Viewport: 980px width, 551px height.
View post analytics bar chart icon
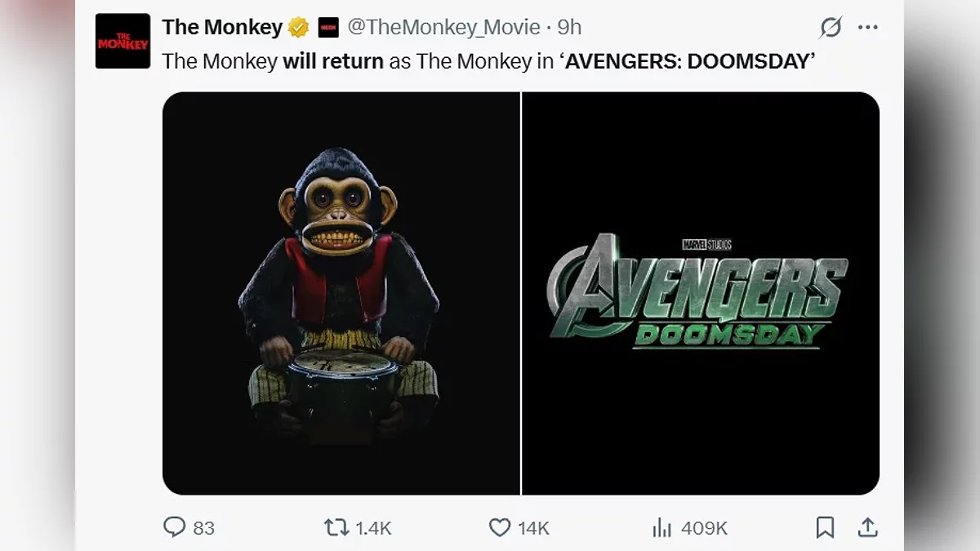pyautogui.click(x=661, y=527)
